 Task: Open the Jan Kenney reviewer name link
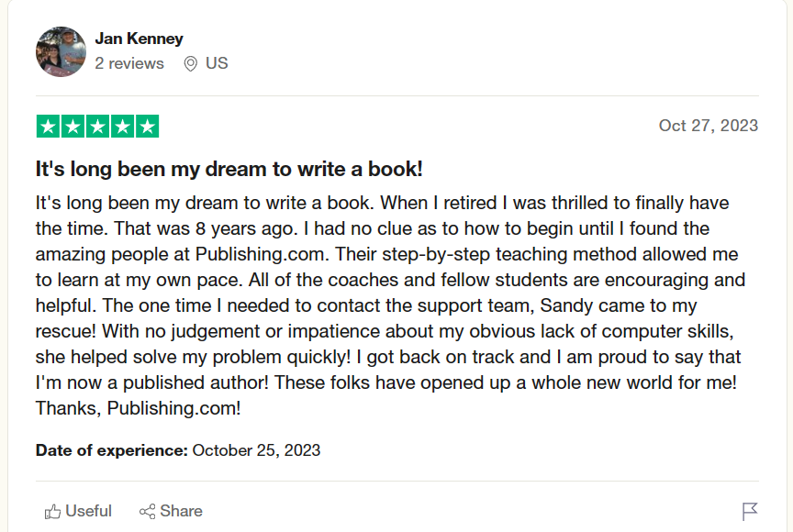[139, 39]
